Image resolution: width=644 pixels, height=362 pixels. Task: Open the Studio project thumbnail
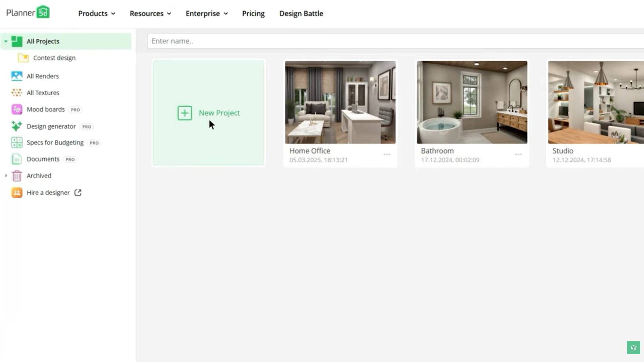[596, 102]
